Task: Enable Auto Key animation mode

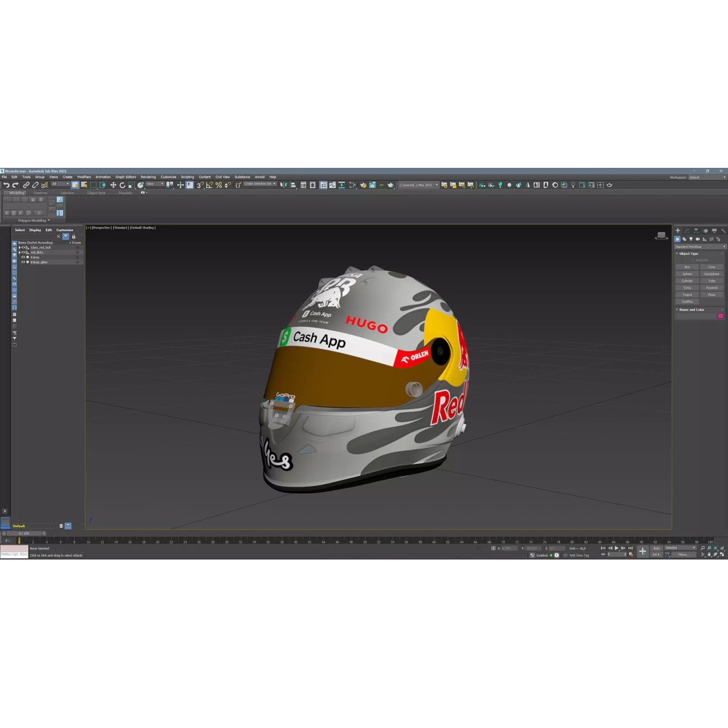Action: click(655, 548)
